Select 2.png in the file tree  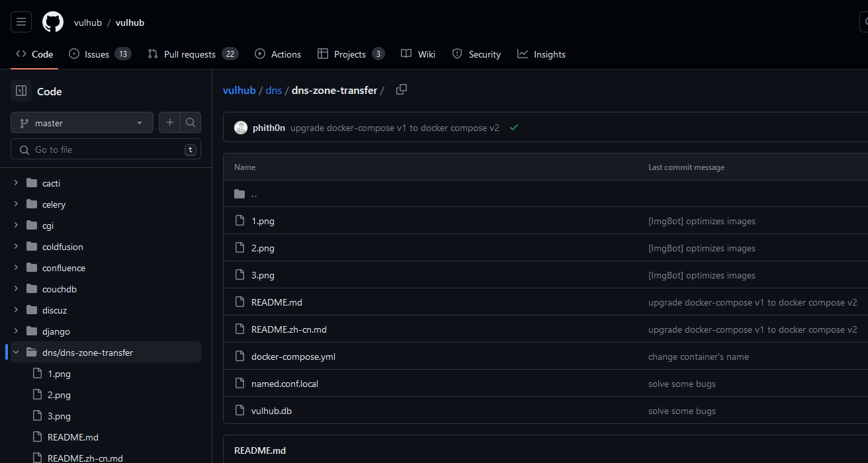pyautogui.click(x=59, y=395)
